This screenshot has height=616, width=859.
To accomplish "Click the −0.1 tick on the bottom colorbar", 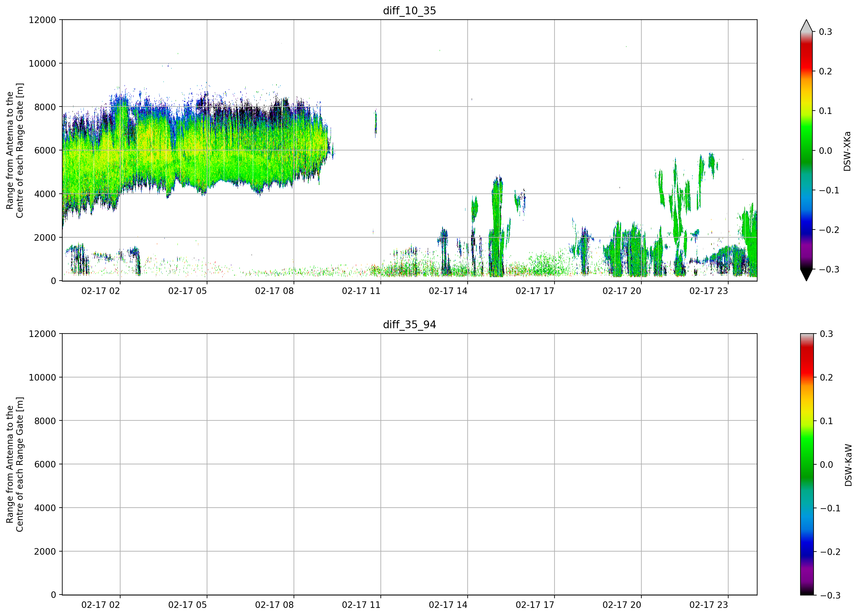I will point(830,509).
